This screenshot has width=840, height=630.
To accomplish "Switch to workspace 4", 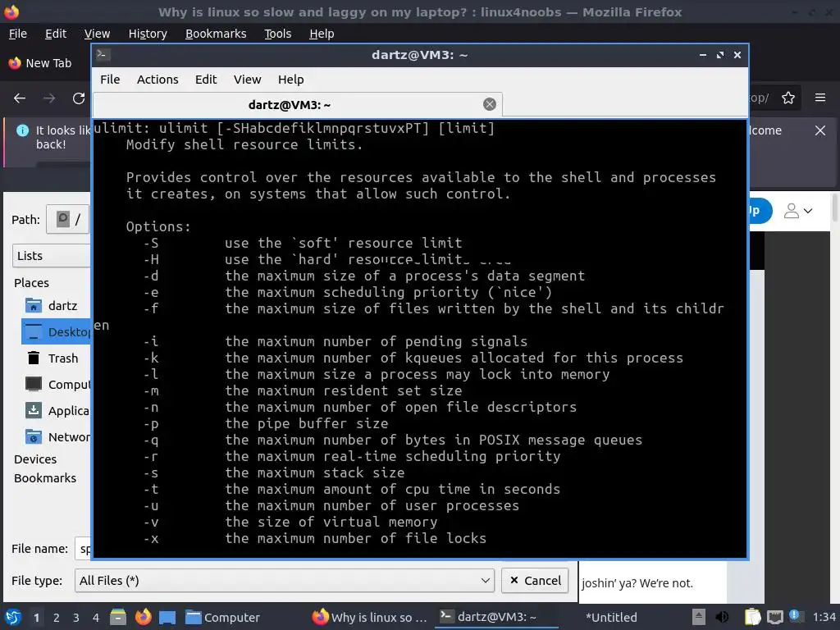I will click(x=96, y=618).
